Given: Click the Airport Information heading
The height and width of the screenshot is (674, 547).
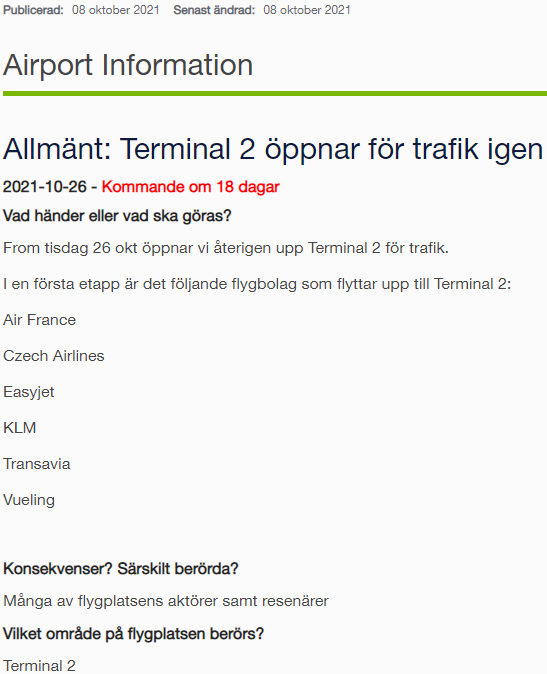Looking at the screenshot, I should pos(128,66).
